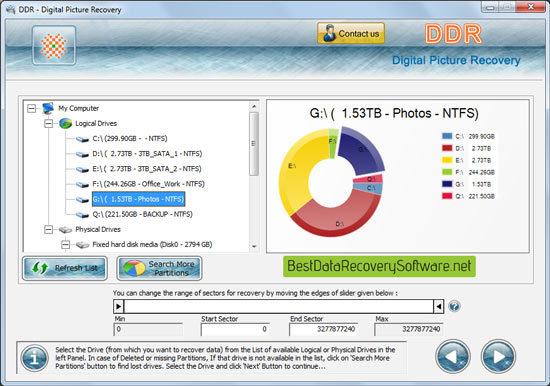
Task: Click the Refresh List button
Action: (x=65, y=268)
